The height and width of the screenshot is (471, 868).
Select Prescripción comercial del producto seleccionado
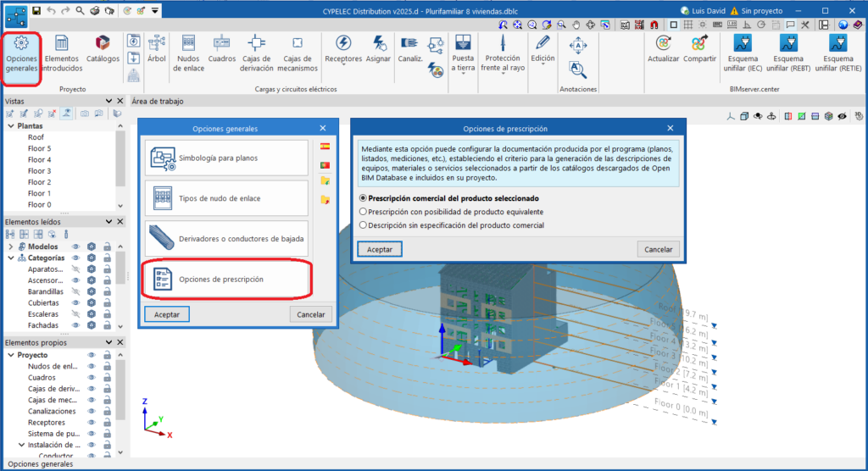pos(449,198)
